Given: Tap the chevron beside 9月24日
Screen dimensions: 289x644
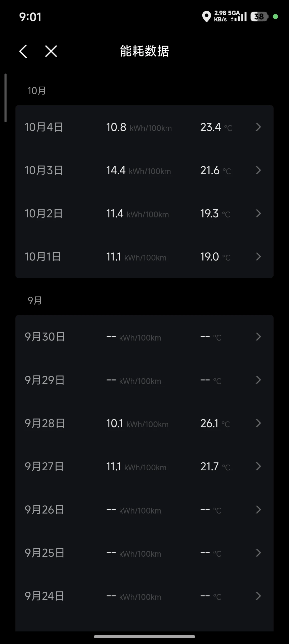Looking at the screenshot, I should click(258, 596).
